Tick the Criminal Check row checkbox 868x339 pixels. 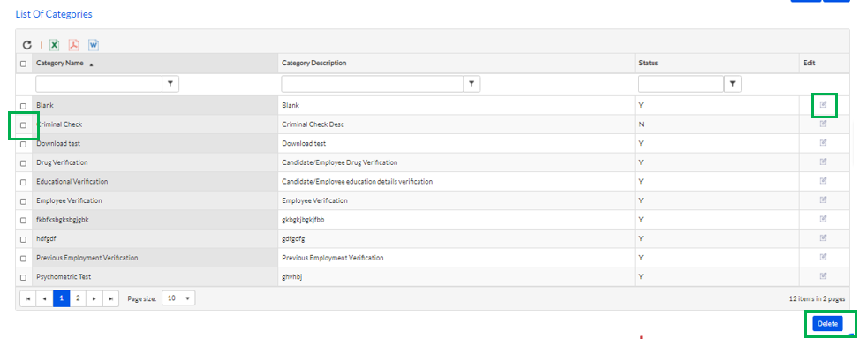[23, 125]
